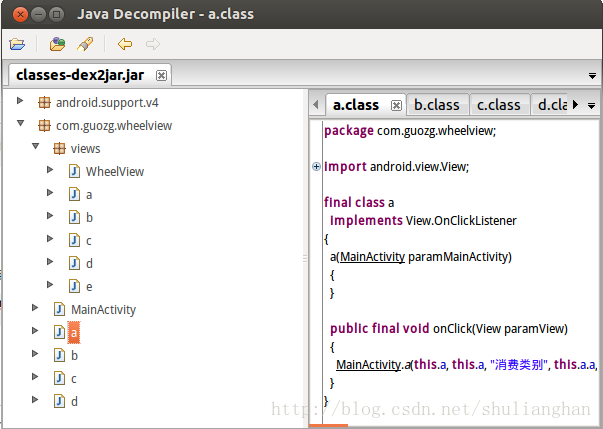Click the Search flashlight toolbar icon
Image resolution: width=603 pixels, height=429 pixels.
point(85,44)
